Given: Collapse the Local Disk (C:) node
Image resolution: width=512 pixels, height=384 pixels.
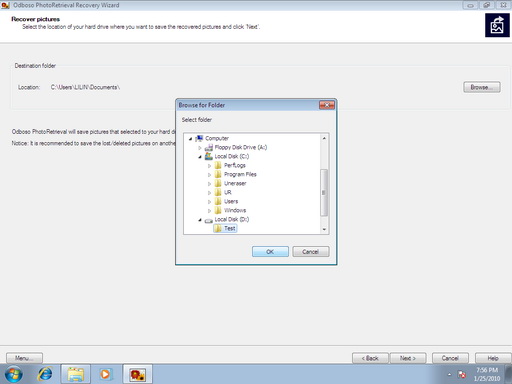Looking at the screenshot, I should [200, 157].
